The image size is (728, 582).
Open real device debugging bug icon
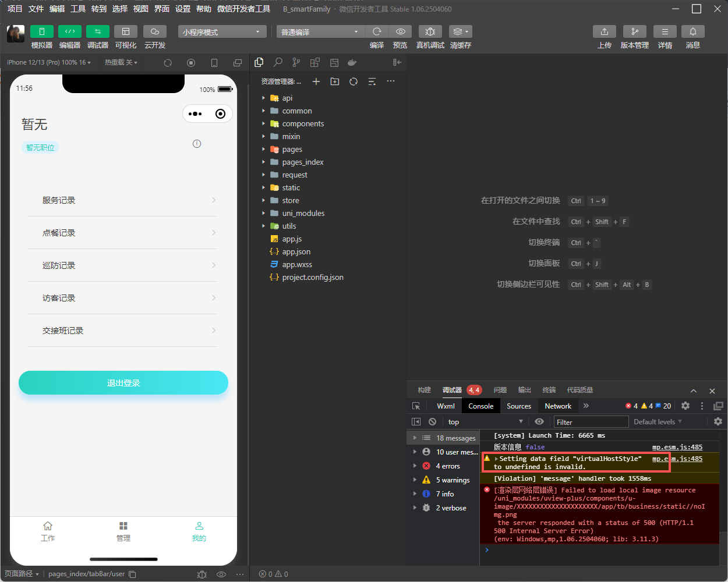pyautogui.click(x=430, y=31)
